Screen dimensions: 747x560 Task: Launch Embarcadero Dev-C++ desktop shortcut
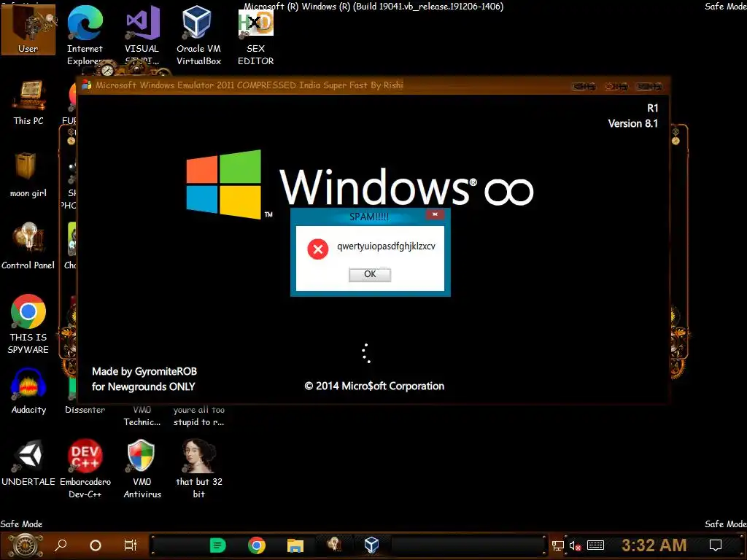[x=85, y=469]
